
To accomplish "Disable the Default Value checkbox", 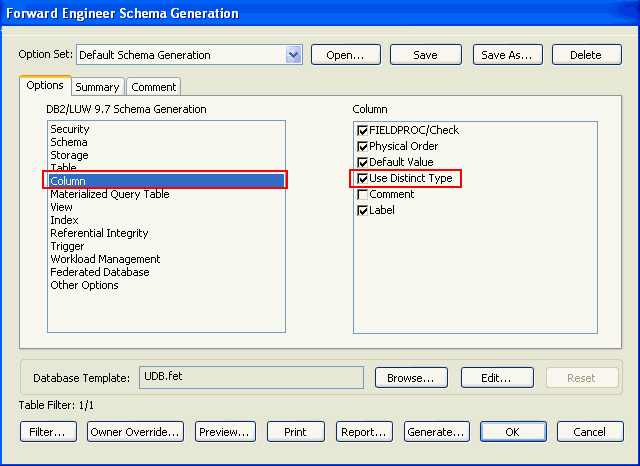I will (x=362, y=163).
